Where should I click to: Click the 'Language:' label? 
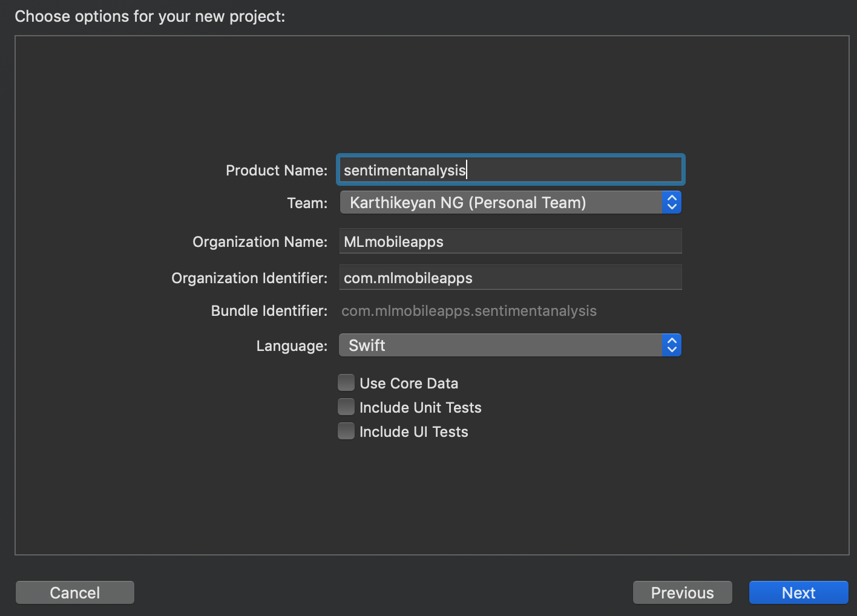coord(292,346)
